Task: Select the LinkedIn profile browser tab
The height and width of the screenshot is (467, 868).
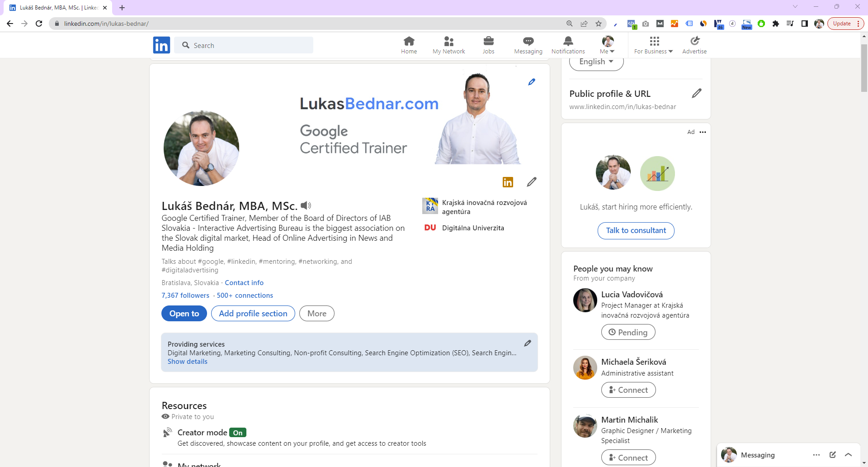Action: 59,8
